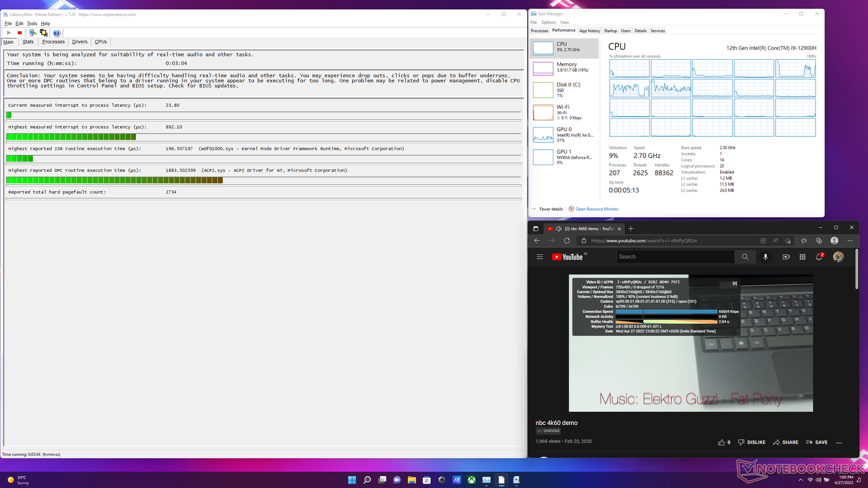Open Resource Monitor link
This screenshot has width=868, height=488.
[596, 209]
